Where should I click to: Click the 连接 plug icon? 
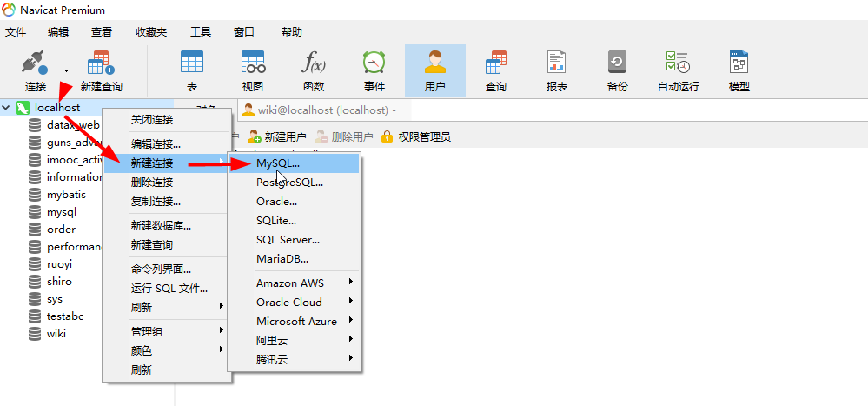pyautogui.click(x=35, y=63)
